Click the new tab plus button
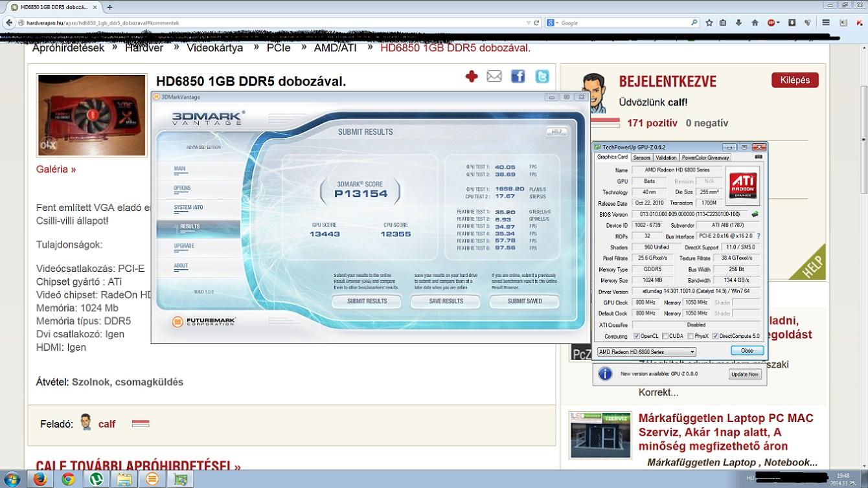The height and width of the screenshot is (488, 868). 109,7
